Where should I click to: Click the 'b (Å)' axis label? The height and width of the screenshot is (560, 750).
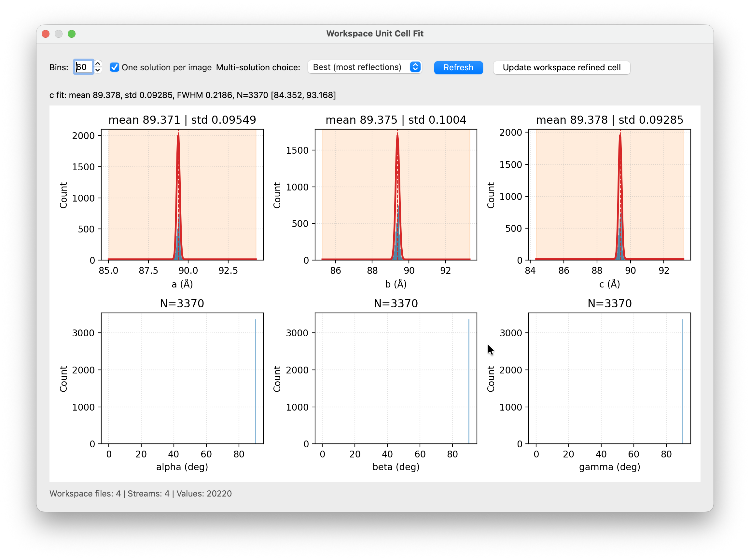[x=396, y=284]
